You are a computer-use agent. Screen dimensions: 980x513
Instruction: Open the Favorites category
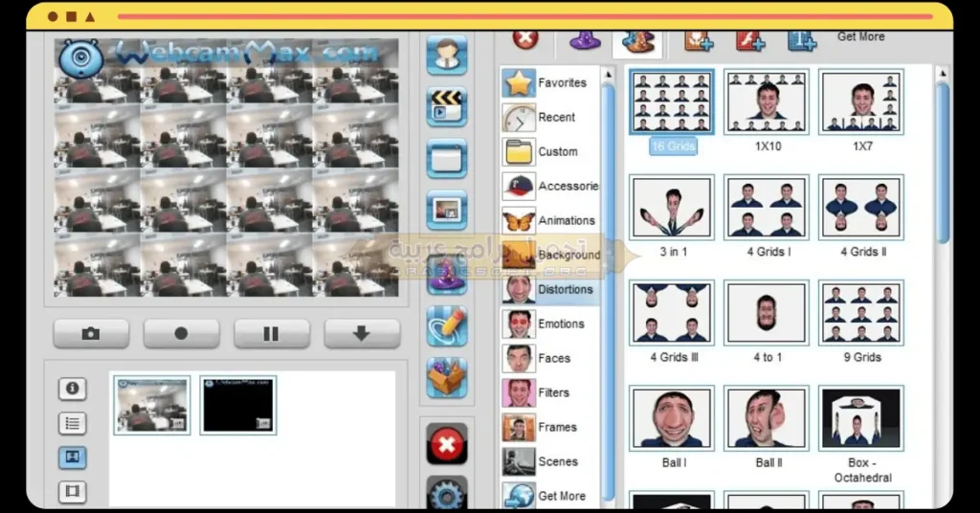coord(550,83)
